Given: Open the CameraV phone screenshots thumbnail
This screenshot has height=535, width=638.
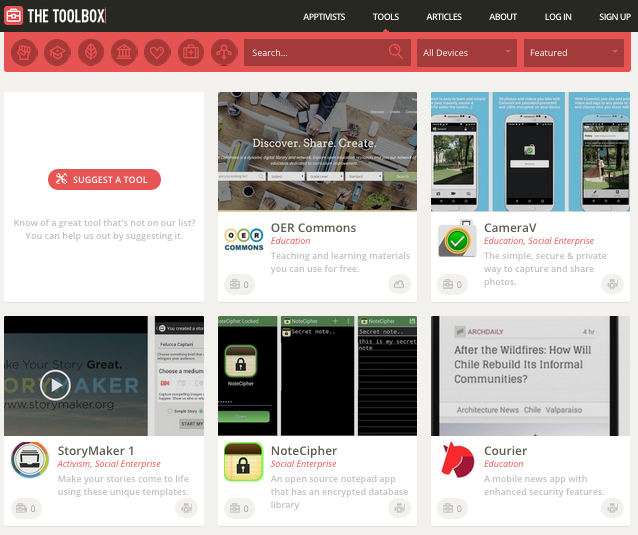Looking at the screenshot, I should point(531,151).
